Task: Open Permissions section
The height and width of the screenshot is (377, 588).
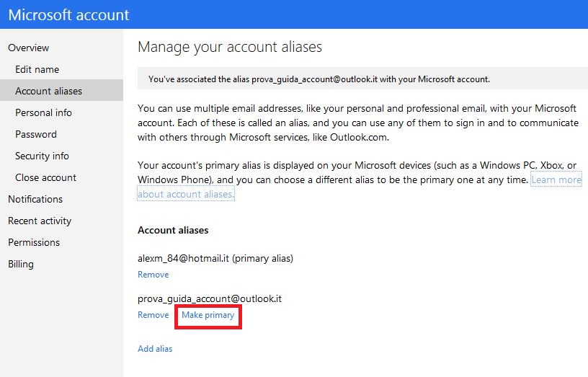Action: [x=34, y=242]
